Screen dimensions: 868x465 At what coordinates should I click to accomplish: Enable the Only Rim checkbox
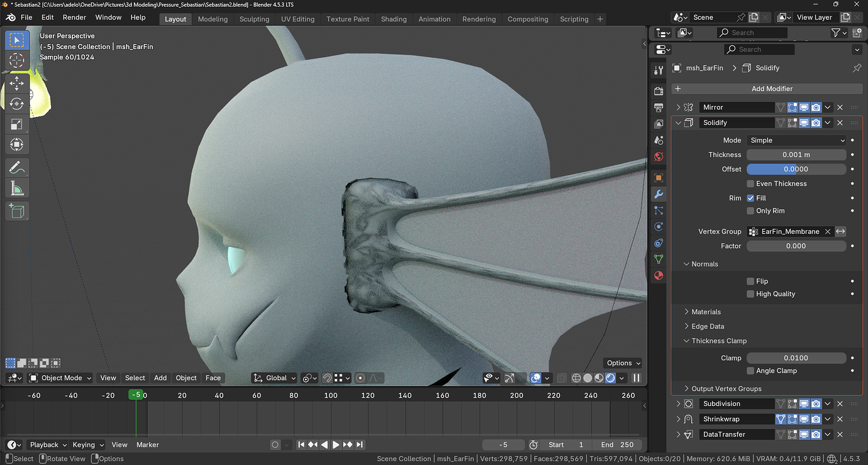click(x=750, y=211)
